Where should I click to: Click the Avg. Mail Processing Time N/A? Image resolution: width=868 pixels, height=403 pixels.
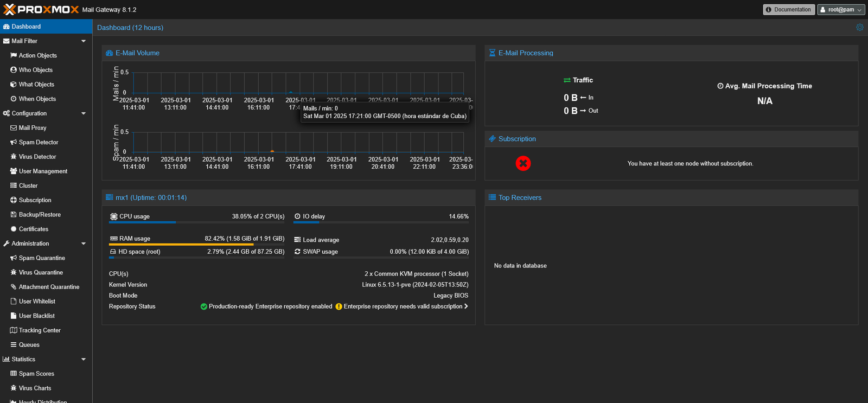coord(764,101)
